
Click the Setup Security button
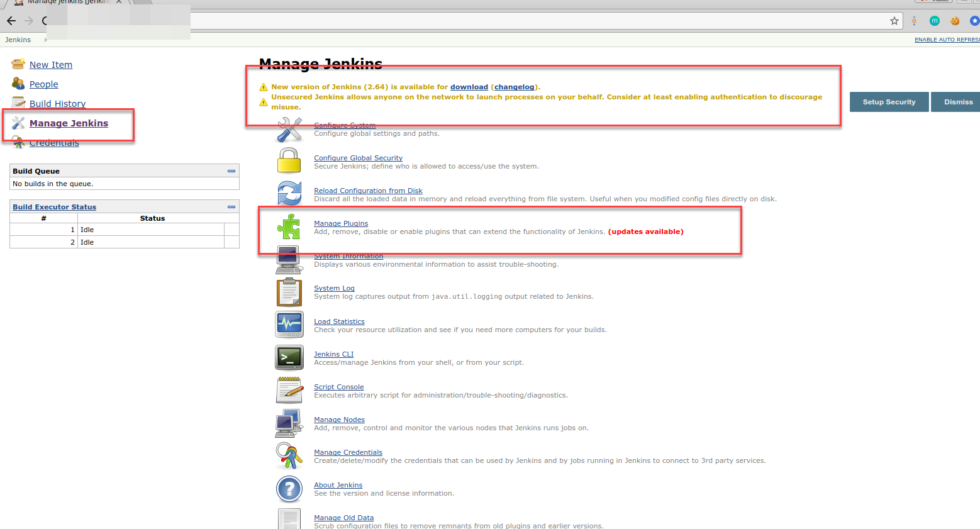tap(889, 102)
